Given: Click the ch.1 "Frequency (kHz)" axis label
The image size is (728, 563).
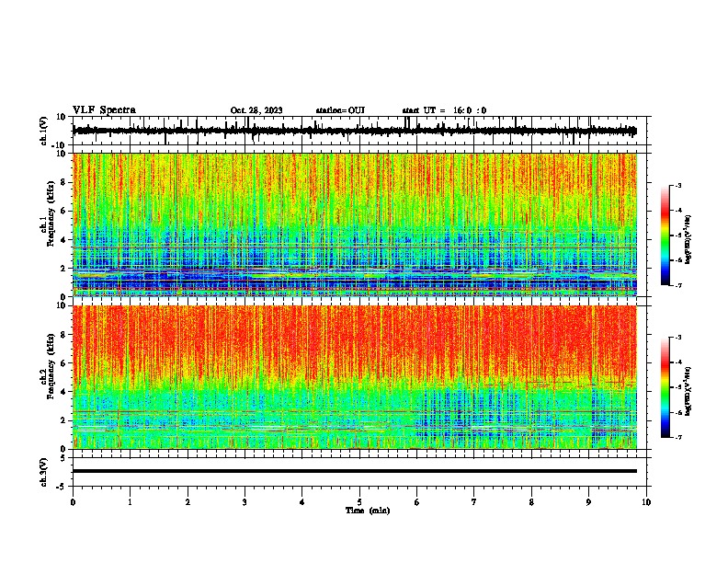Looking at the screenshot, I should (51, 214).
